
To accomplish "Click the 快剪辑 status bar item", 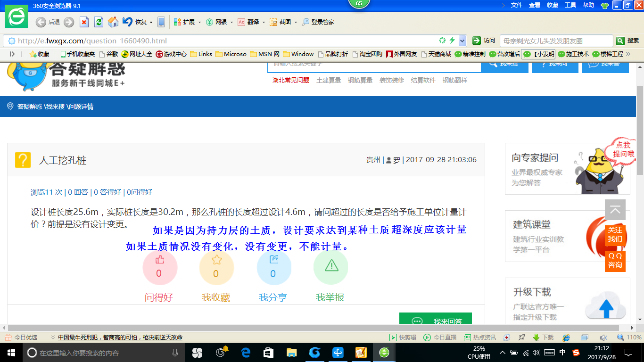I will 403,337.
